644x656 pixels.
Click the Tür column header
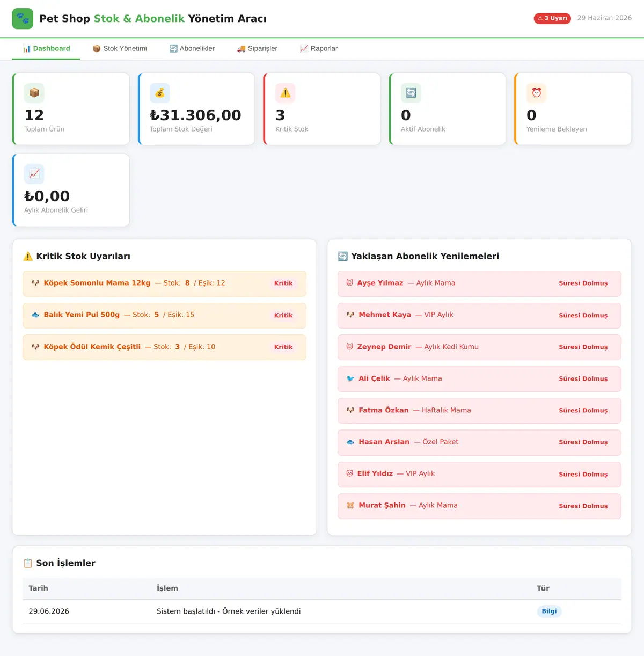point(543,588)
